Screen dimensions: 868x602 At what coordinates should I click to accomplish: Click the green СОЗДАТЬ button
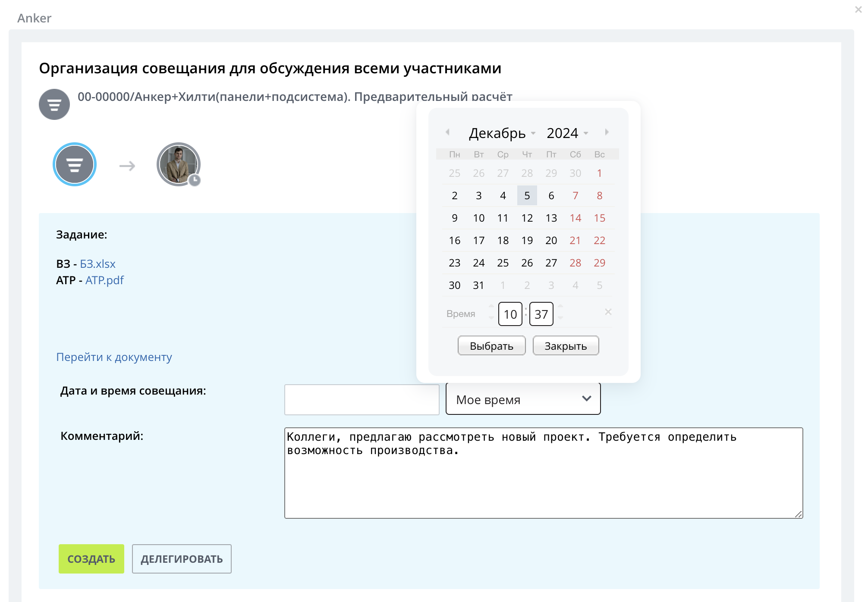coord(91,559)
